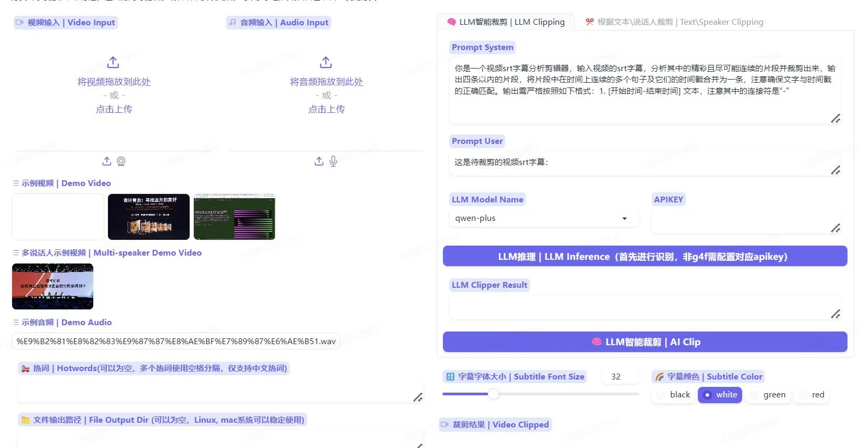Screen dimensions: 868x448
Task: Select the LLM Clipping tab
Action: click(x=506, y=22)
